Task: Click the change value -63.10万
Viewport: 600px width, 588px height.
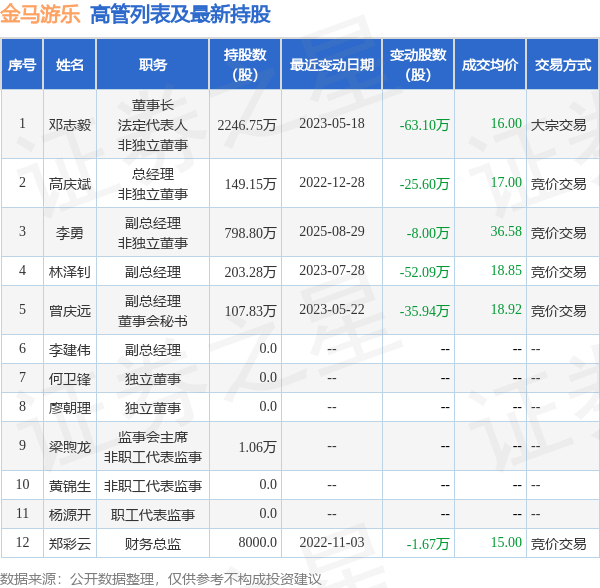Action: pyautogui.click(x=424, y=125)
